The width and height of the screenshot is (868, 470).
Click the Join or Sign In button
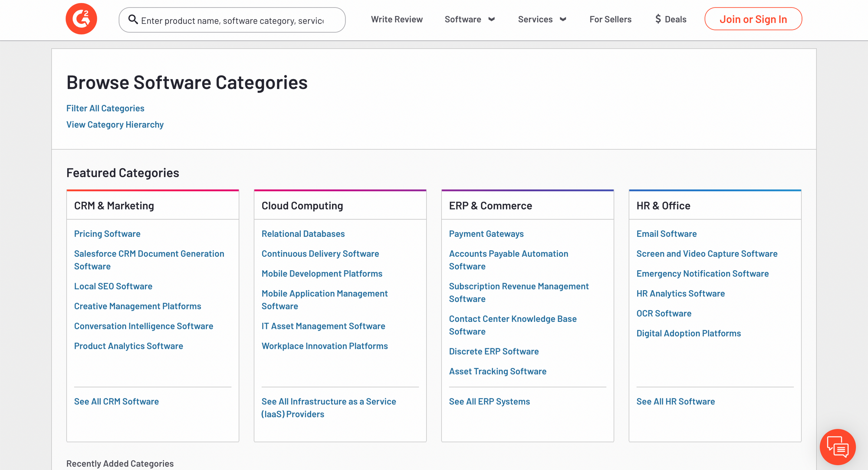(x=753, y=19)
